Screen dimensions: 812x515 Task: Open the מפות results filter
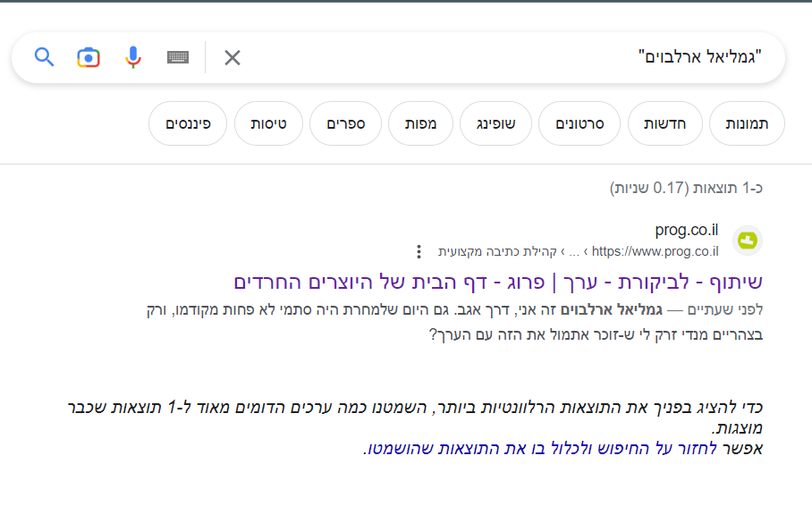pyautogui.click(x=420, y=123)
